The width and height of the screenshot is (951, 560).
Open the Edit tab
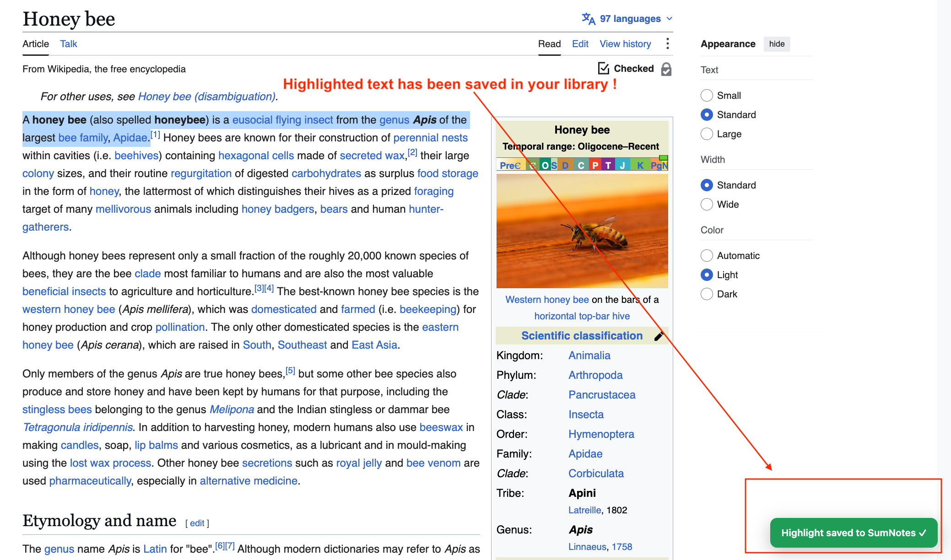[580, 44]
